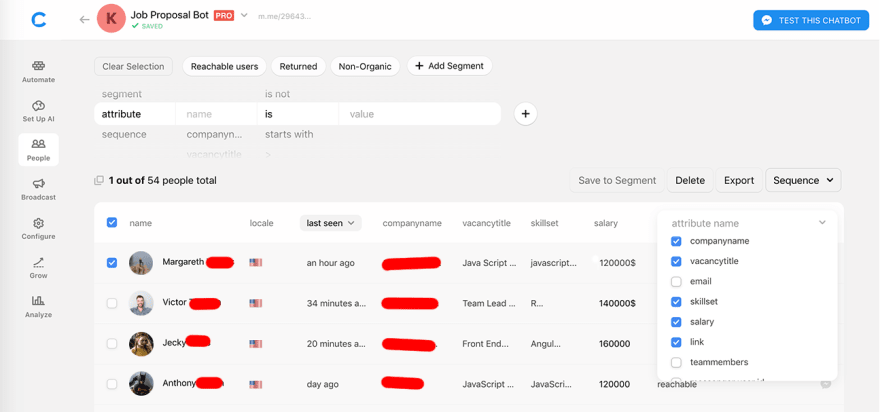Click Jecky's profile photo

tap(141, 344)
